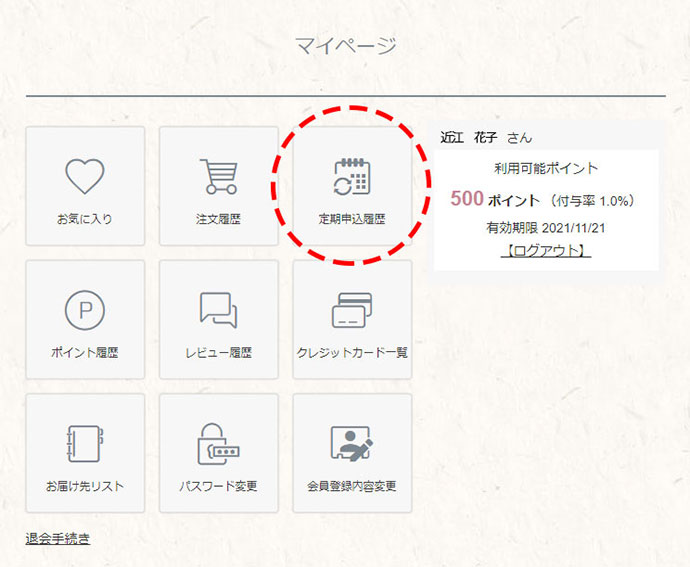Click the speech bubbles review icon
This screenshot has width=690, height=567.
coord(218,310)
